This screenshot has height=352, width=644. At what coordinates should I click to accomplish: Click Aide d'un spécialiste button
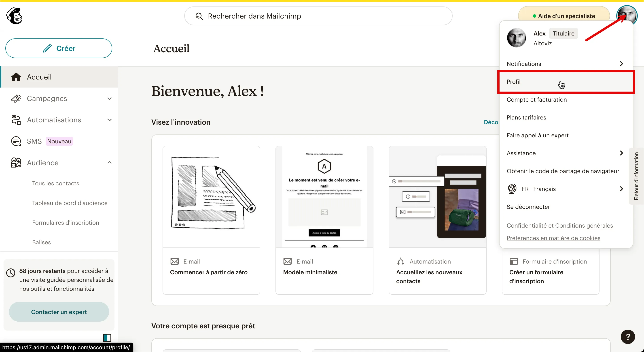[x=564, y=16]
